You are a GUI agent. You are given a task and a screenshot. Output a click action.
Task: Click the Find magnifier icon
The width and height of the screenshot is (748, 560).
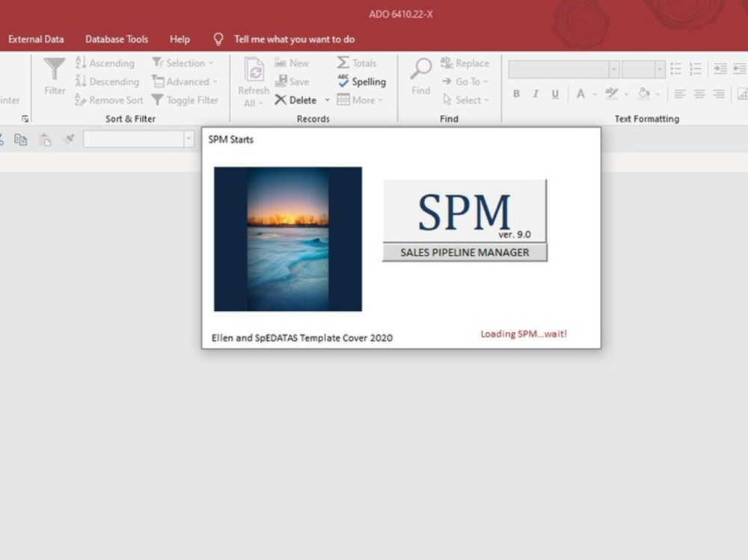421,70
